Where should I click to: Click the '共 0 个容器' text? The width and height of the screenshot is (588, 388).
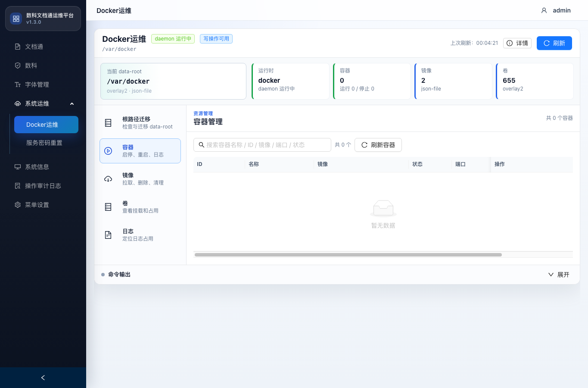559,118
